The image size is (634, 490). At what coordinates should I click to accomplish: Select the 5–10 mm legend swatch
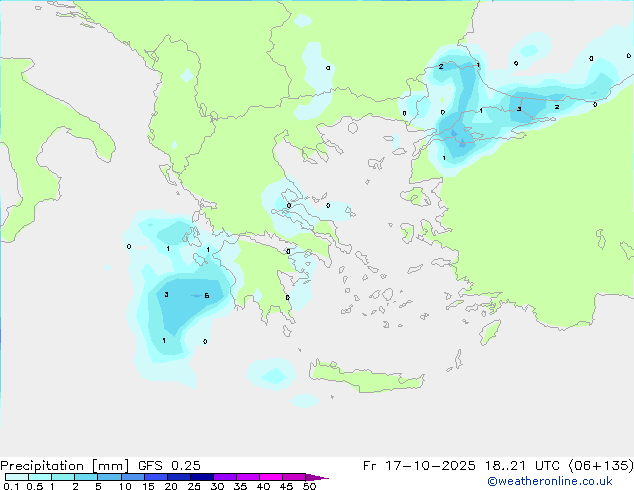pos(109,477)
